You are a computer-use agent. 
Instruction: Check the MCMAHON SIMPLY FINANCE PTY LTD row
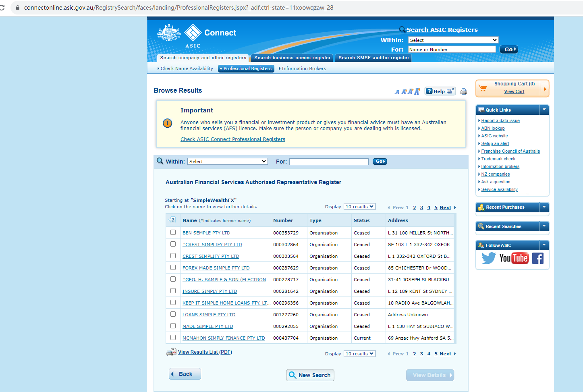coord(173,338)
